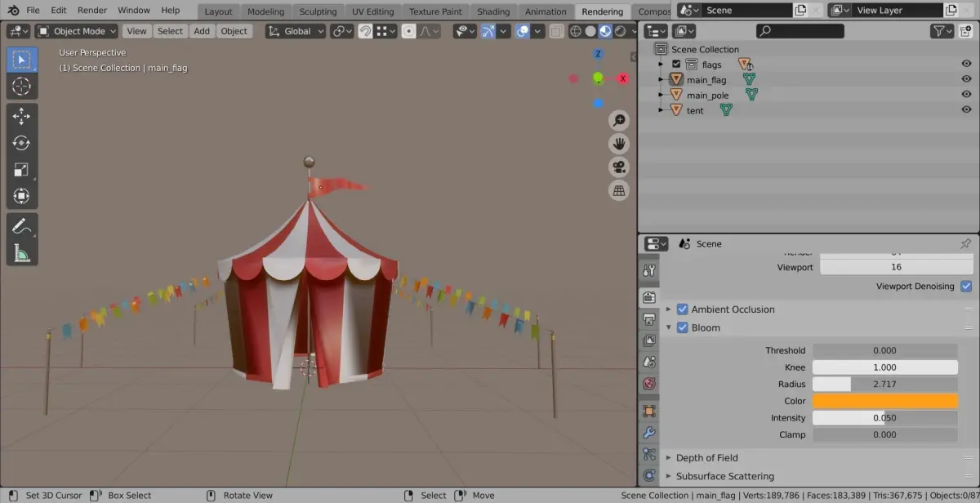Open the Particles properties tab
The image size is (980, 503).
pos(649,454)
